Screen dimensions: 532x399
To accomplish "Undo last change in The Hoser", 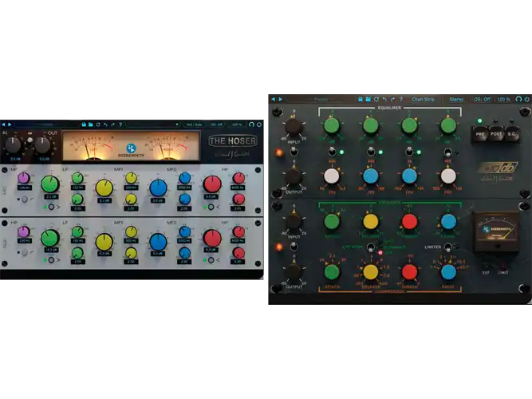I will [x=105, y=124].
